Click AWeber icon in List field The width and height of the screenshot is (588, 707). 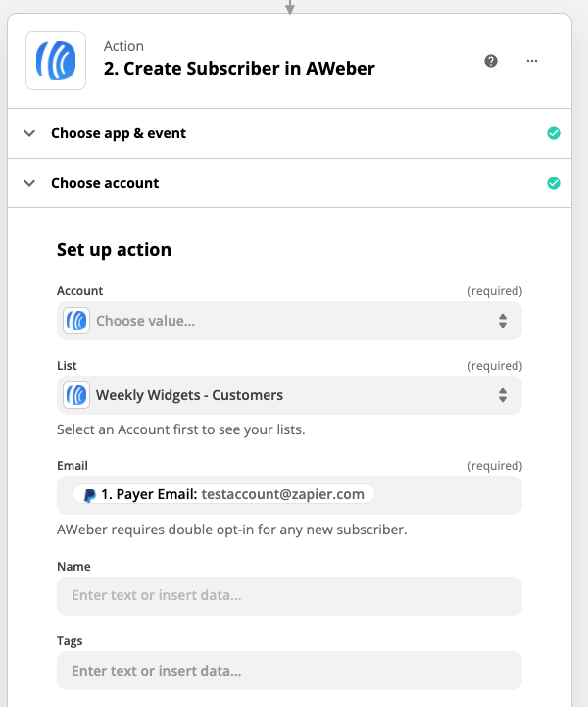[x=76, y=395]
